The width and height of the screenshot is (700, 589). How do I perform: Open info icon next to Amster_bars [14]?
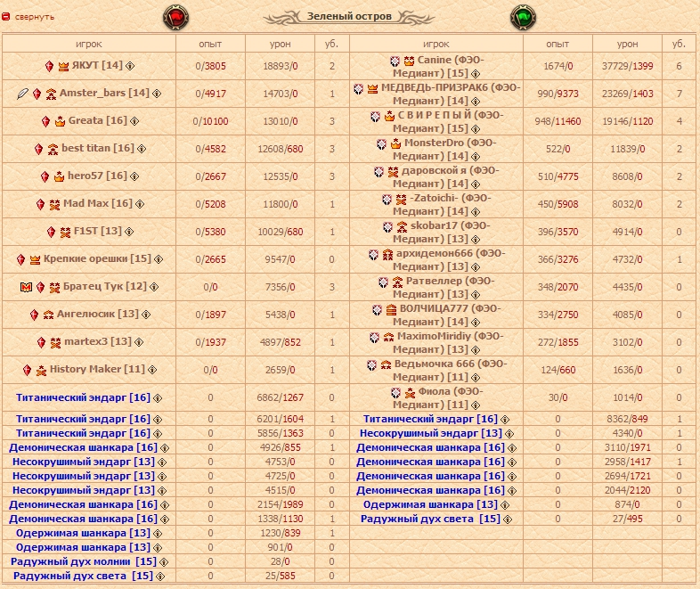(157, 94)
